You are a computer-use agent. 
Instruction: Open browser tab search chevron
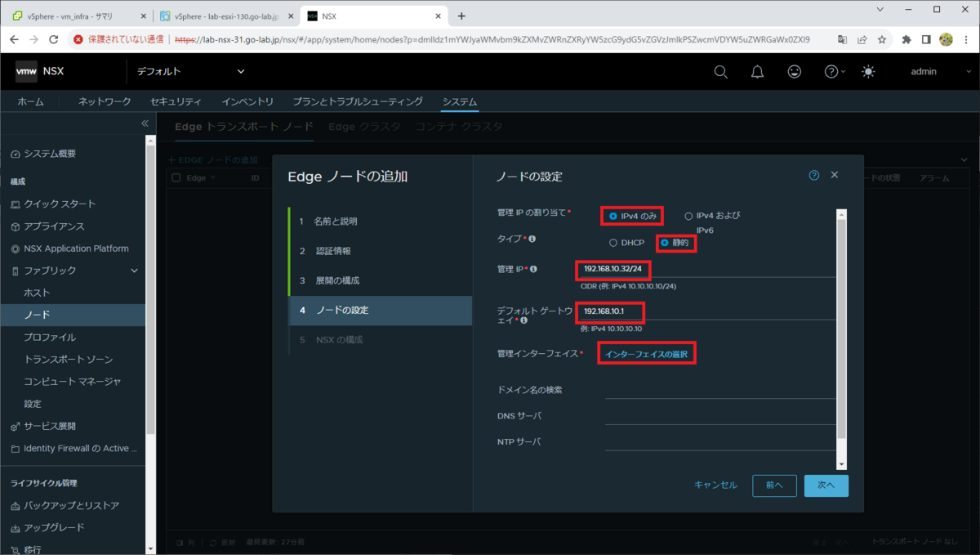pyautogui.click(x=880, y=9)
